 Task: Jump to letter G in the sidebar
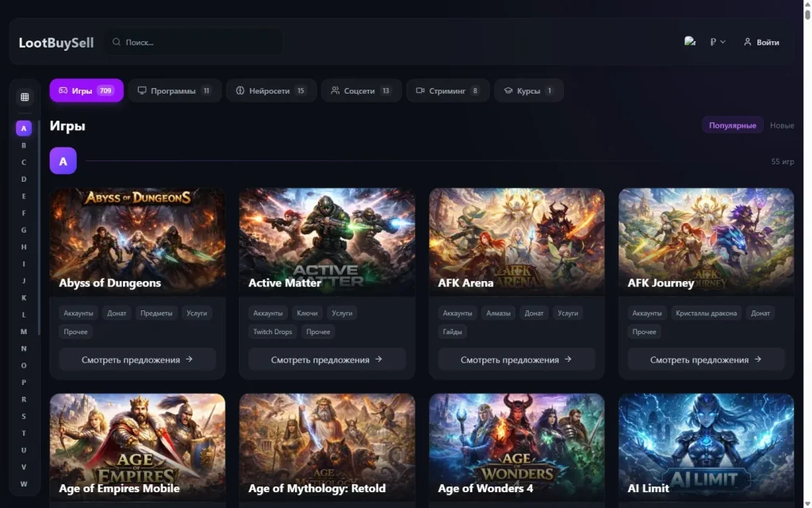24,229
